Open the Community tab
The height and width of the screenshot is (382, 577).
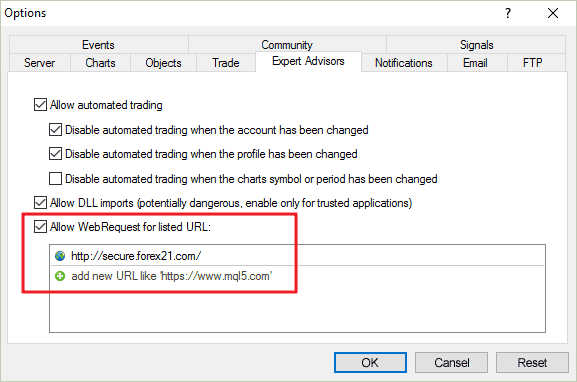pos(287,45)
